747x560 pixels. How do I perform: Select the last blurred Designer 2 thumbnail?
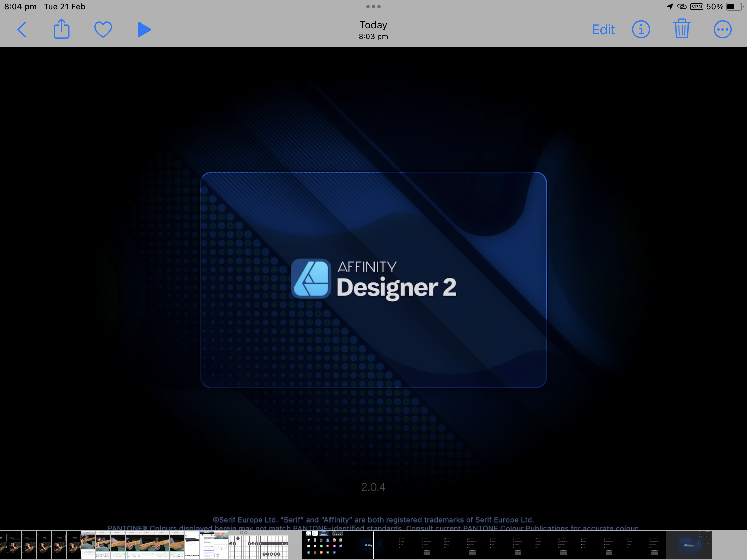(x=688, y=545)
